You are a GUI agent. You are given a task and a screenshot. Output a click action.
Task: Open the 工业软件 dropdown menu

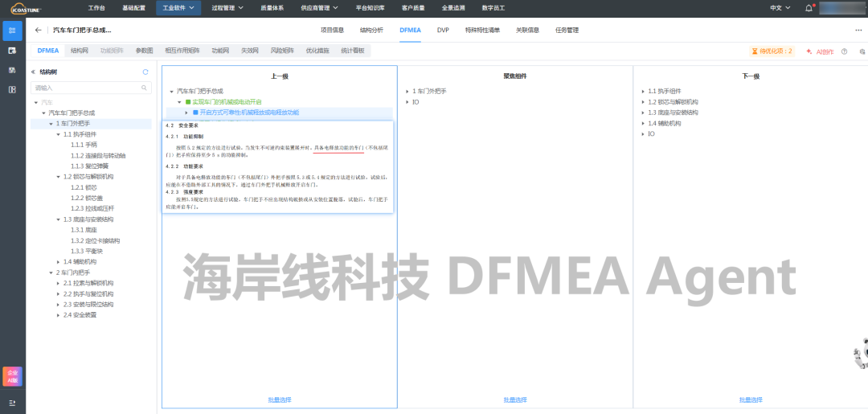(x=178, y=8)
